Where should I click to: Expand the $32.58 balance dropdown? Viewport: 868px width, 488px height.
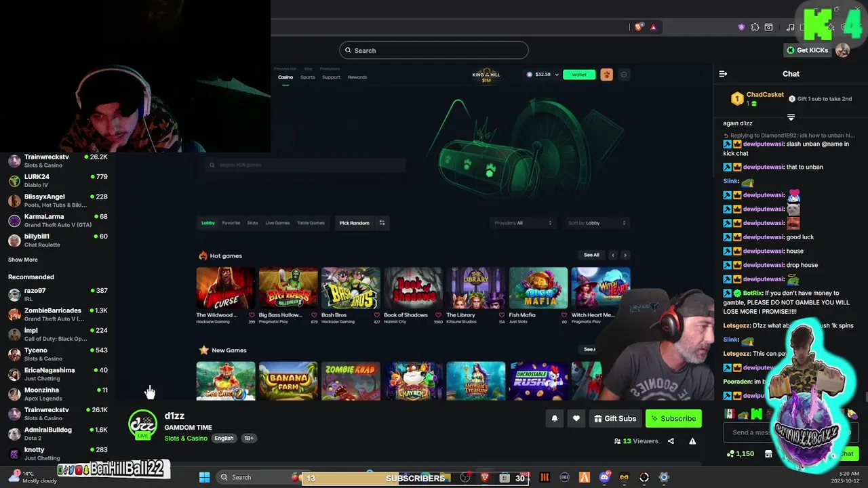pos(557,75)
